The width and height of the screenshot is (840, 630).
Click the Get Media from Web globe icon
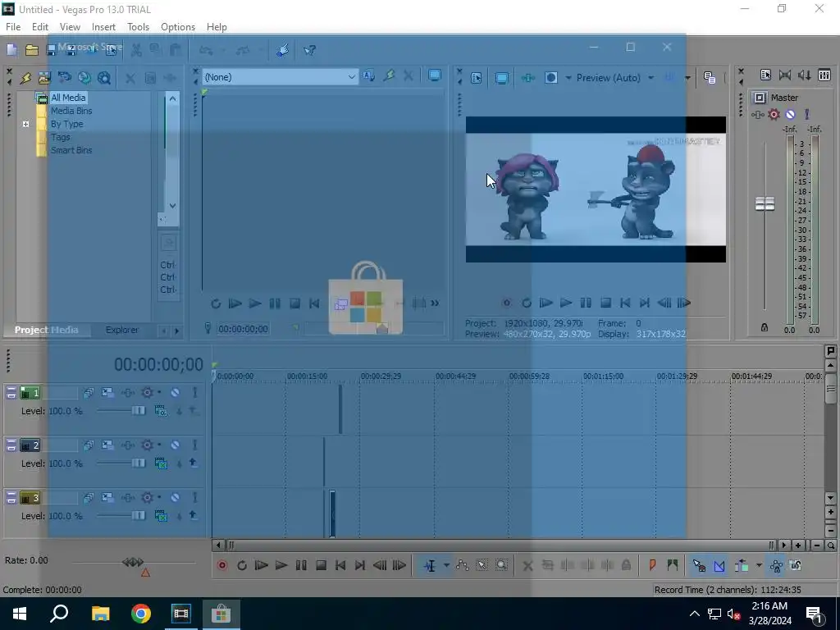coord(84,78)
